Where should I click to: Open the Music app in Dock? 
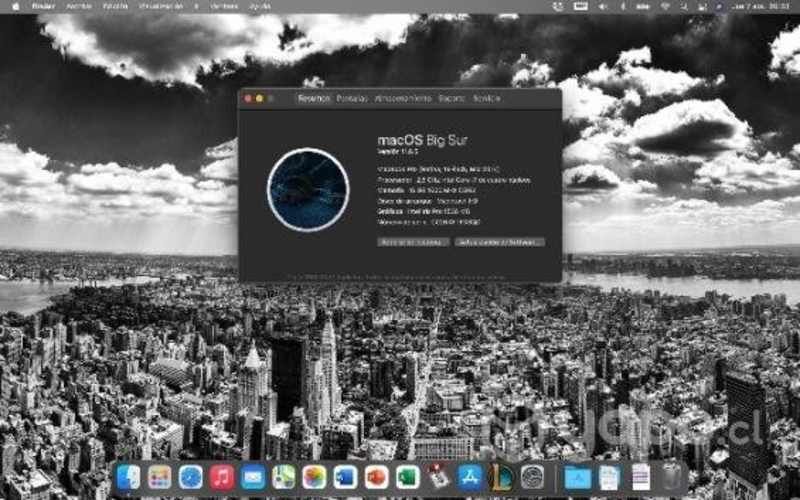(221, 478)
